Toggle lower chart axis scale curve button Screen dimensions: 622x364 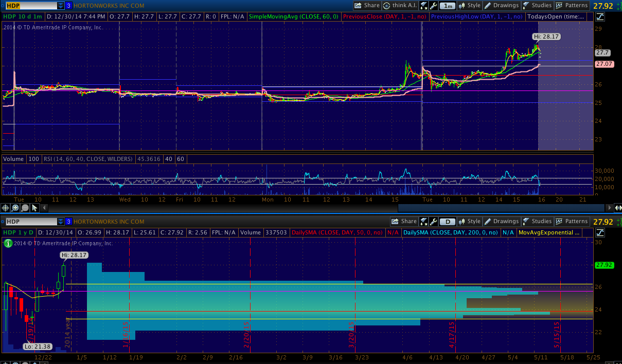click(600, 233)
